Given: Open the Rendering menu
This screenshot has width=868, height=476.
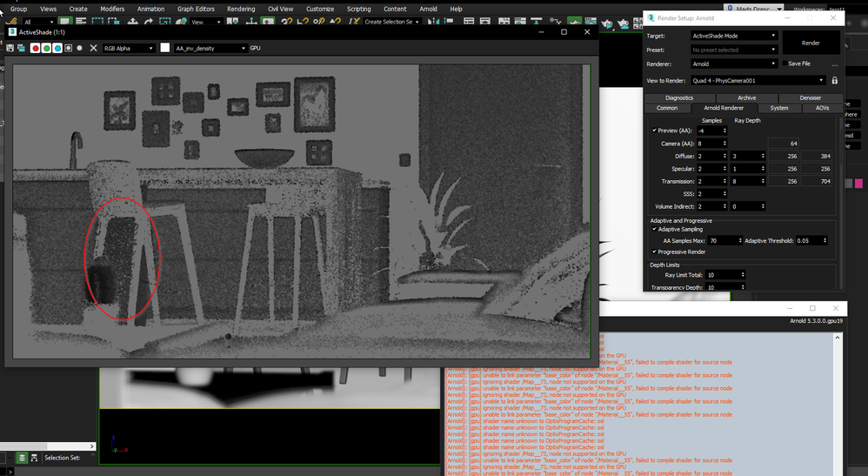Looking at the screenshot, I should (241, 9).
